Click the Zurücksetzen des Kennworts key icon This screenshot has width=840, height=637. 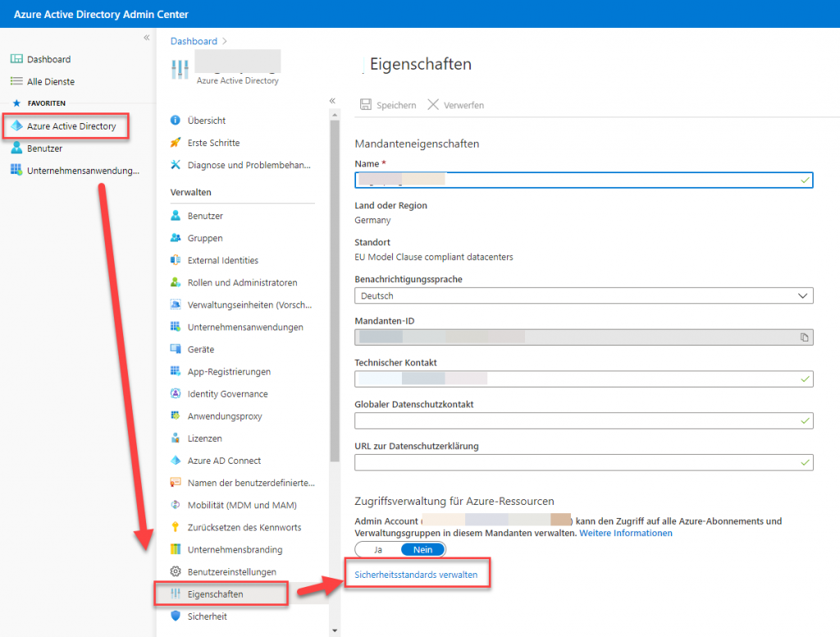click(176, 527)
